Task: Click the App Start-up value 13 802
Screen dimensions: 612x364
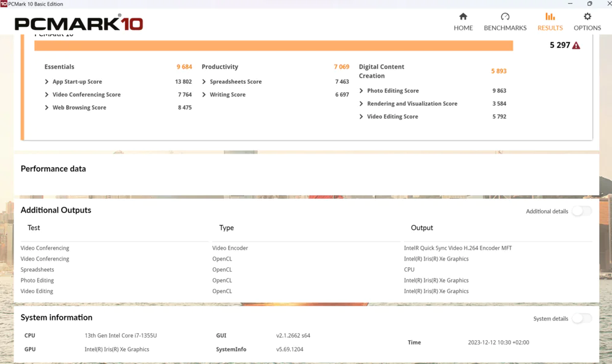Action: point(184,81)
